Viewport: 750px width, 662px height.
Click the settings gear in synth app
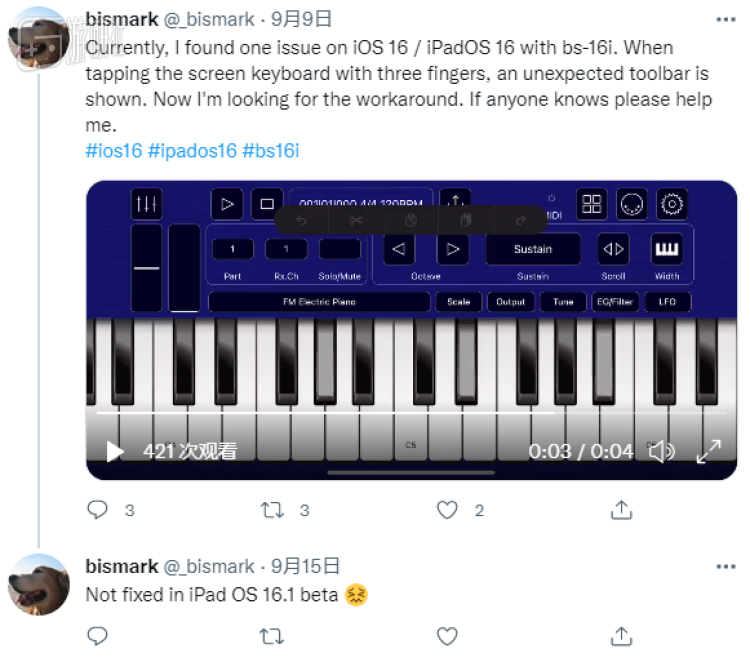pyautogui.click(x=672, y=204)
